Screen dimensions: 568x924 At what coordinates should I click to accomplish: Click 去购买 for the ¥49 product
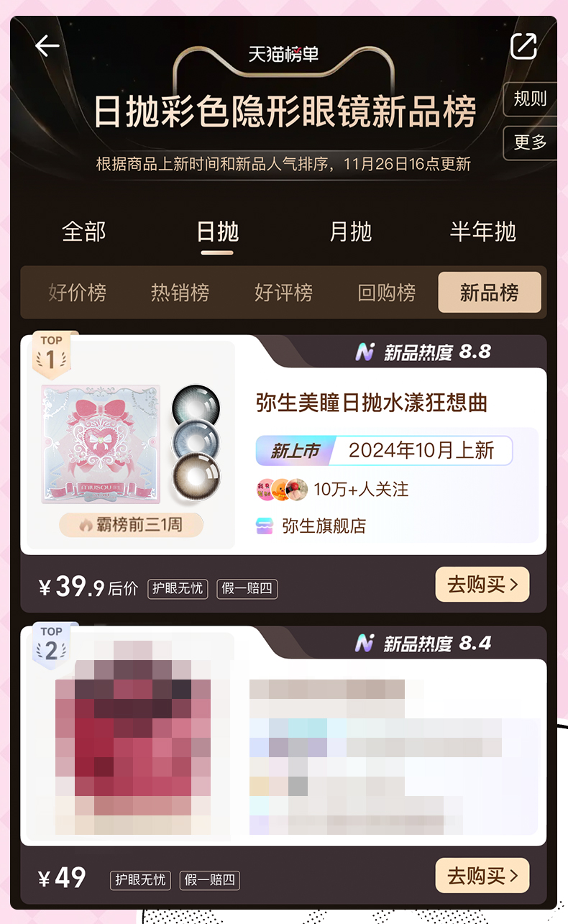(x=482, y=876)
